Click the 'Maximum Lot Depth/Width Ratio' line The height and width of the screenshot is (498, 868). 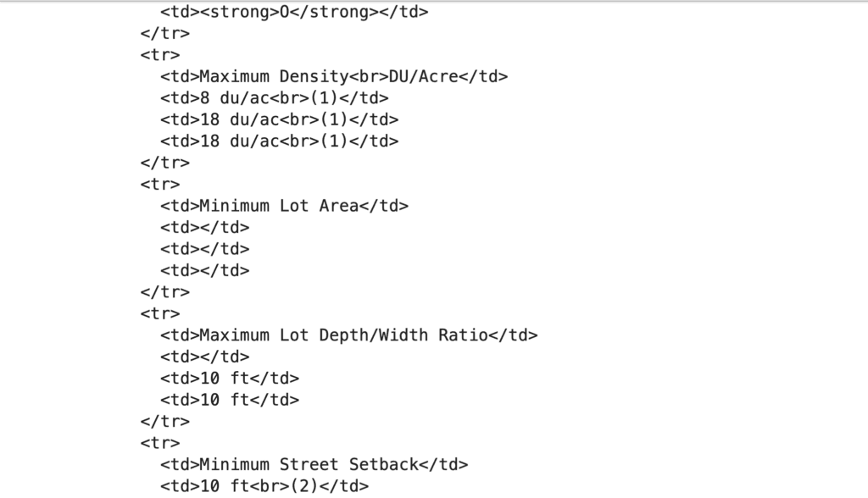[348, 335]
